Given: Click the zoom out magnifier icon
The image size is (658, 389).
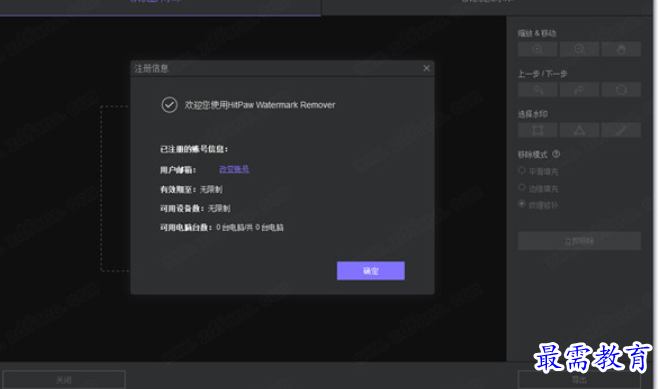Looking at the screenshot, I should pos(579,49).
